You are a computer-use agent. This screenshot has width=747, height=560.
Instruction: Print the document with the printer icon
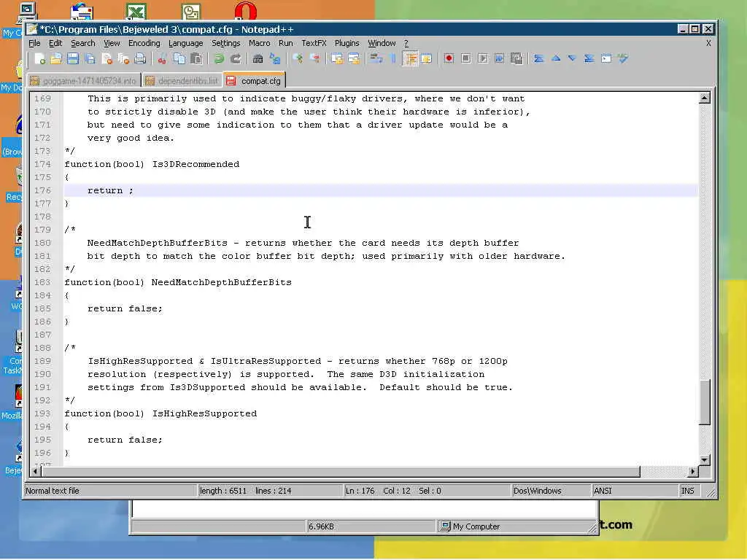140,58
